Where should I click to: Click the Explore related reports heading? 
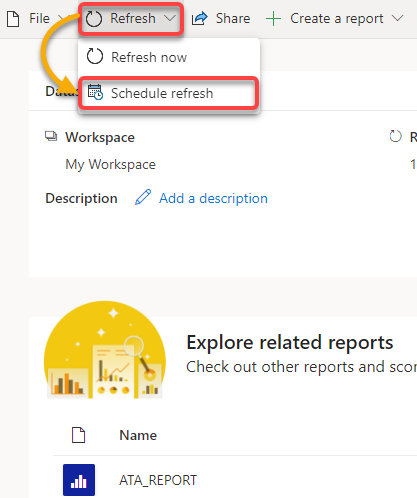pyautogui.click(x=290, y=343)
